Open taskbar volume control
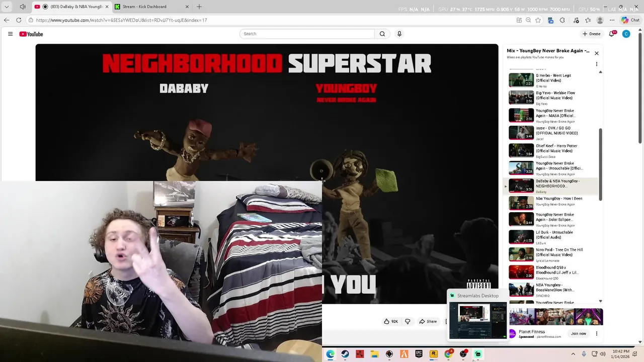 [x=603, y=354]
